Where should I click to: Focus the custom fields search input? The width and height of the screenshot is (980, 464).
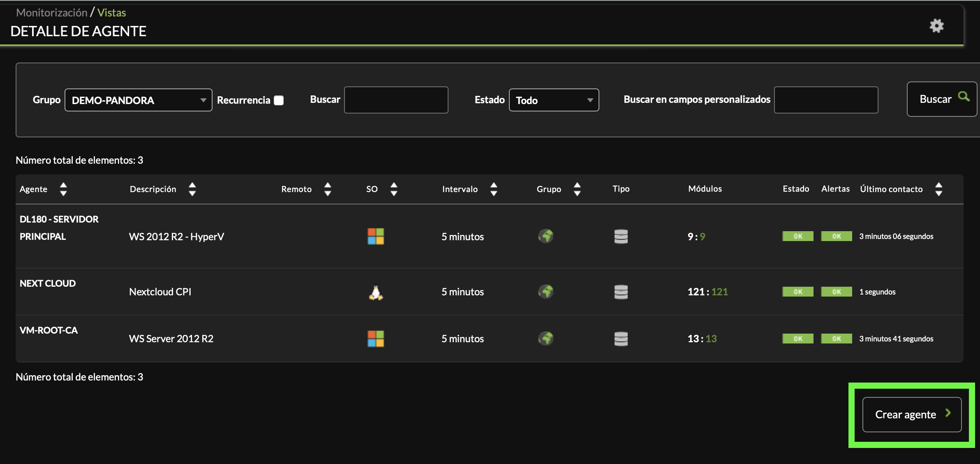tap(826, 100)
